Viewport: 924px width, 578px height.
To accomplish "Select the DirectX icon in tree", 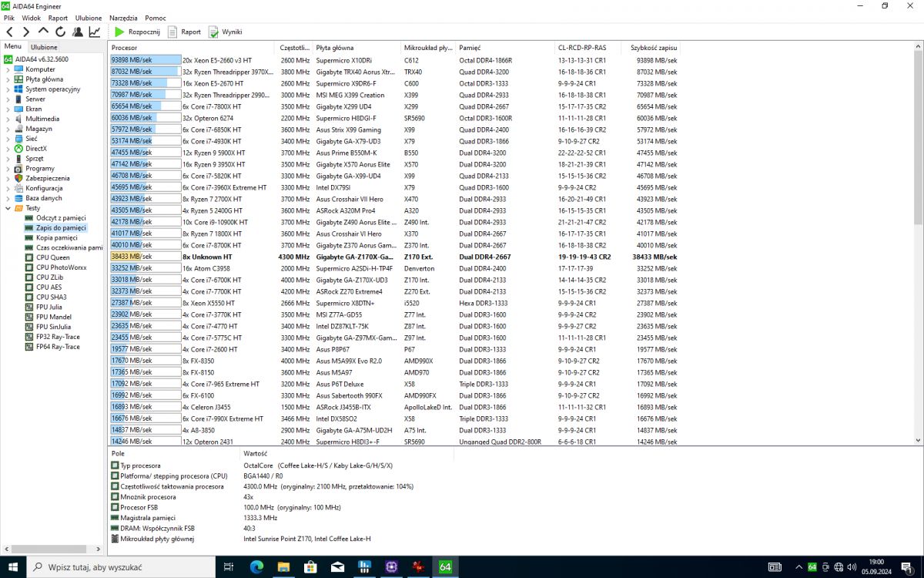I will click(19, 149).
